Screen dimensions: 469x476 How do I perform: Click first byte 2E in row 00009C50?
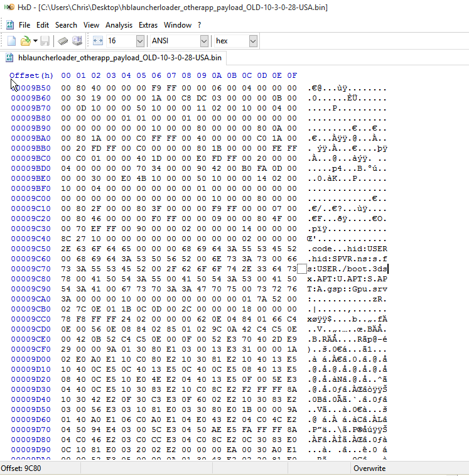66,249
